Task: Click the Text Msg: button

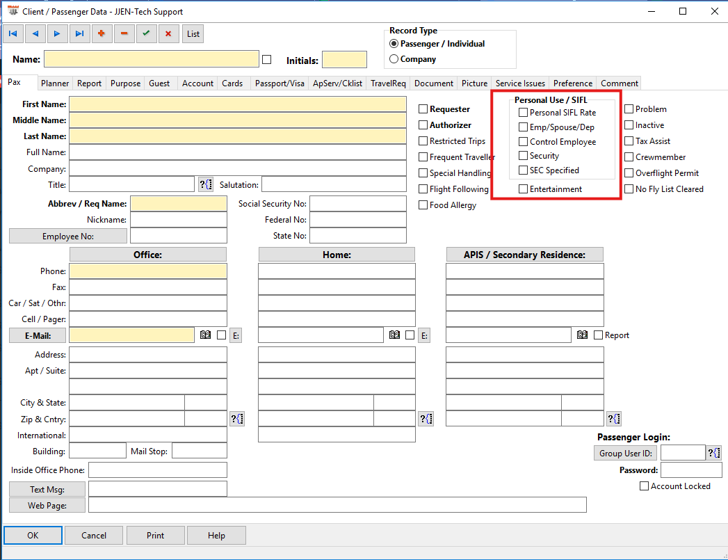Action: point(47,489)
